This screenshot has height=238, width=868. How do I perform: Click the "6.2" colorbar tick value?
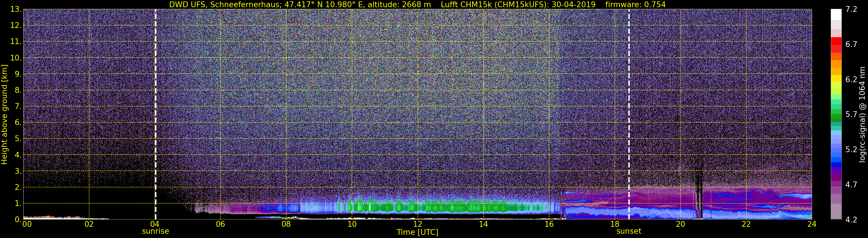coord(851,80)
